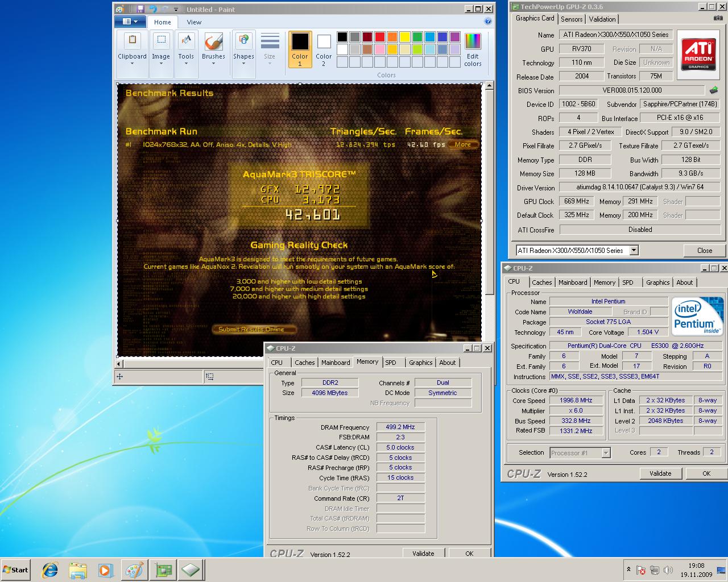Click OK in CPU-Z memory window
This screenshot has width=728, height=582.
[469, 553]
